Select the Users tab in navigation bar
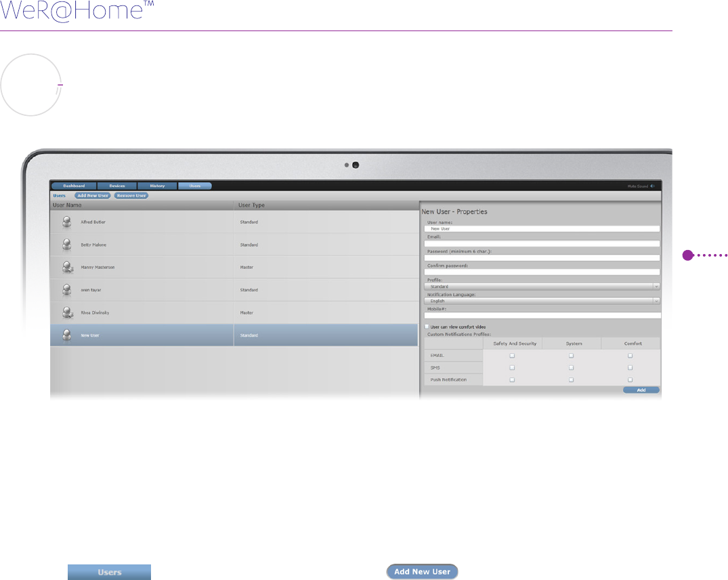This screenshot has width=728, height=580. [195, 186]
